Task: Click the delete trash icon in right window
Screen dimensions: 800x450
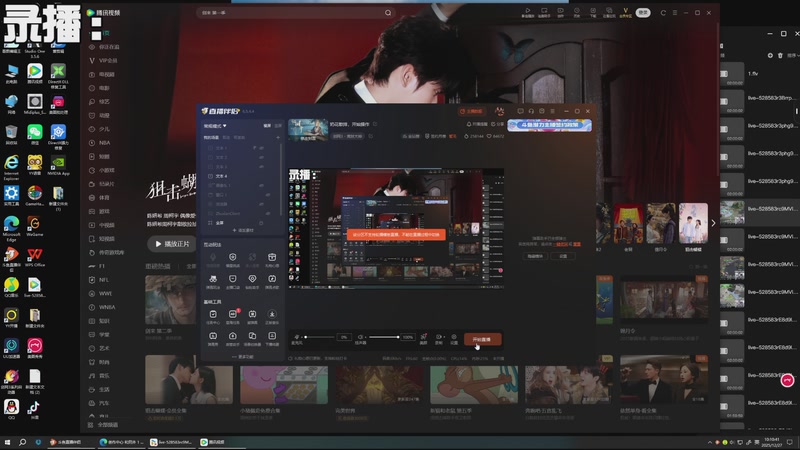Action: pos(780,55)
